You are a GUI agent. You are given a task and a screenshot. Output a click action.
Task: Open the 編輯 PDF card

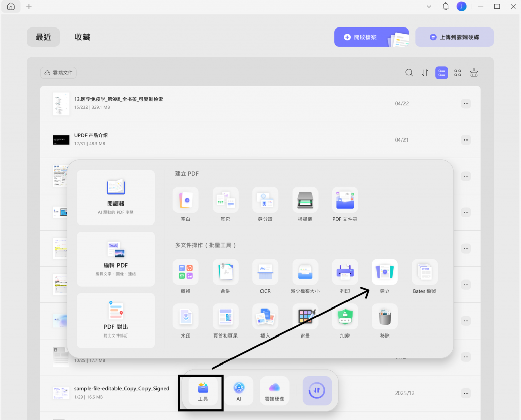pos(115,259)
